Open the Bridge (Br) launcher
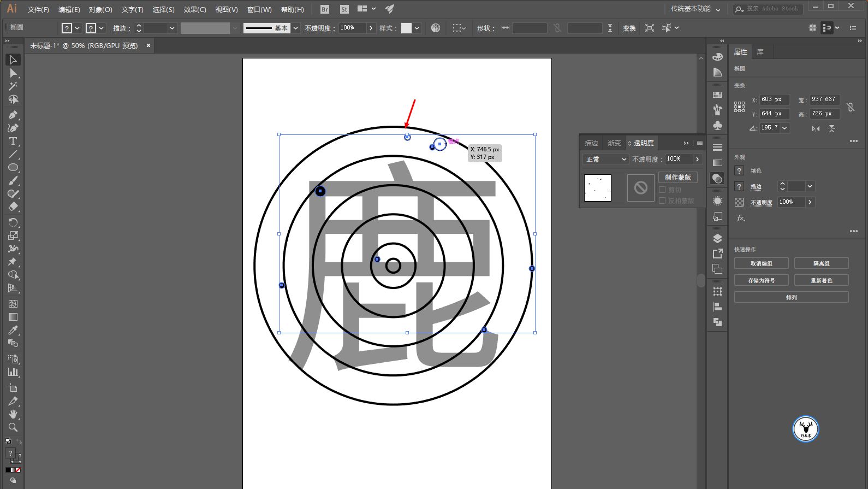The image size is (868, 489). (325, 9)
